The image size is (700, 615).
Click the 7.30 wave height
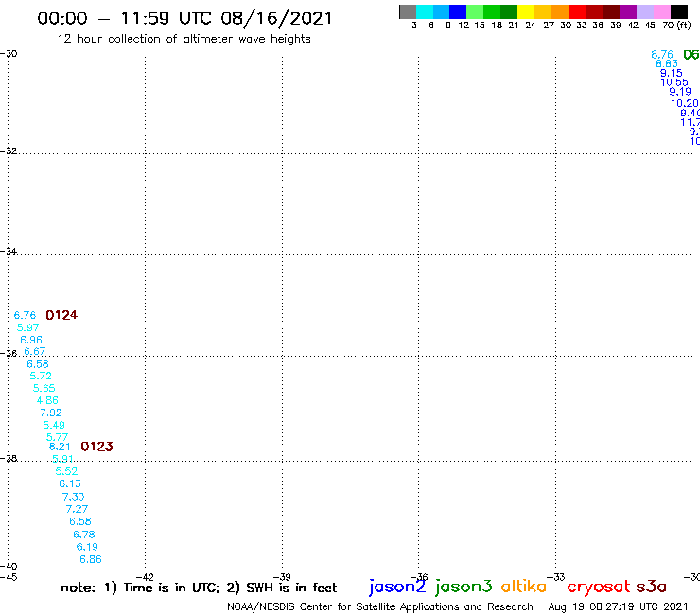73,497
